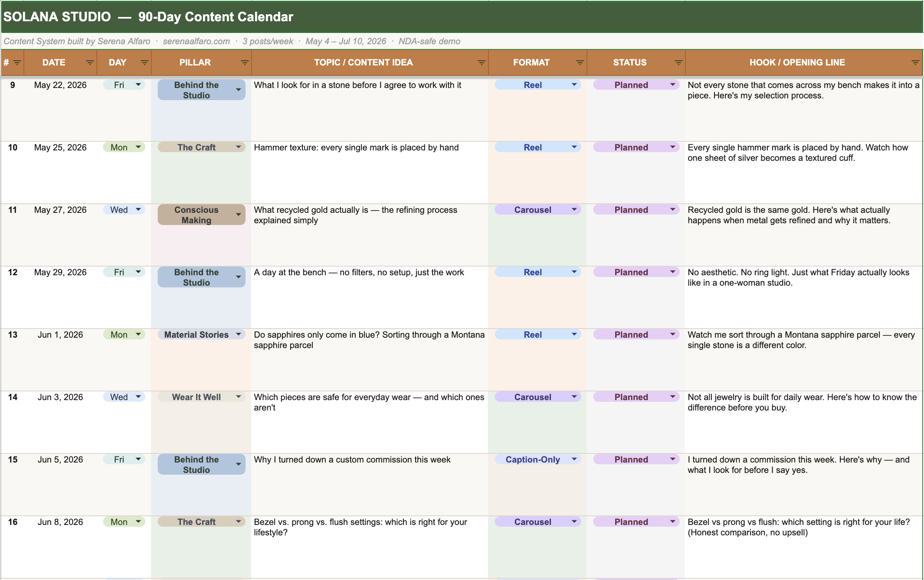Open the PILLAR column filter icon
The height and width of the screenshot is (580, 924).
pyautogui.click(x=245, y=62)
